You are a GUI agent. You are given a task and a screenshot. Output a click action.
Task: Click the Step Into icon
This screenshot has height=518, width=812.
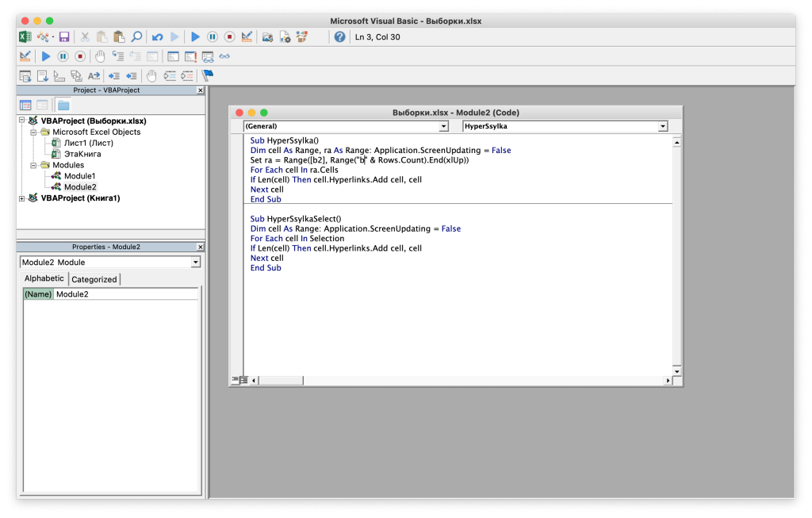(118, 56)
